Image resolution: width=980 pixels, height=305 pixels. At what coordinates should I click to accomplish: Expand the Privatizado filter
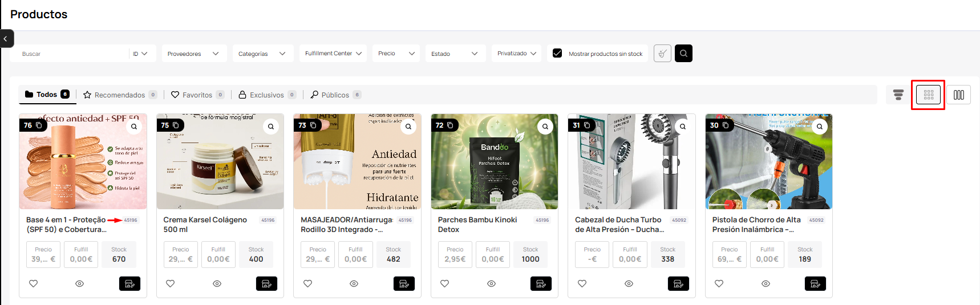pos(516,54)
